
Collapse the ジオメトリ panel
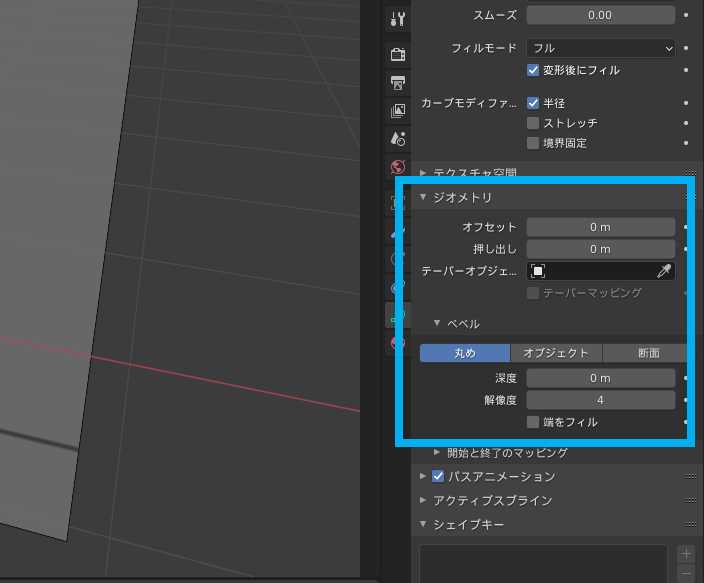point(423,197)
